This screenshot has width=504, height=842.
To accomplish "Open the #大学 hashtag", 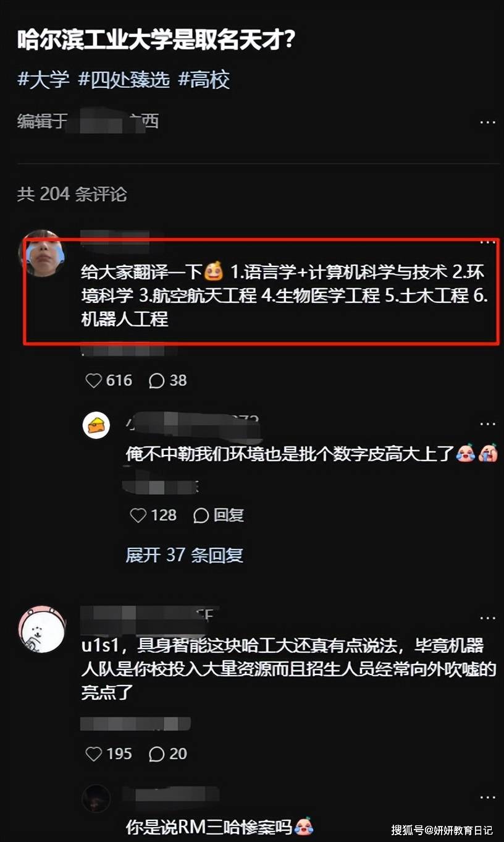I will [43, 80].
